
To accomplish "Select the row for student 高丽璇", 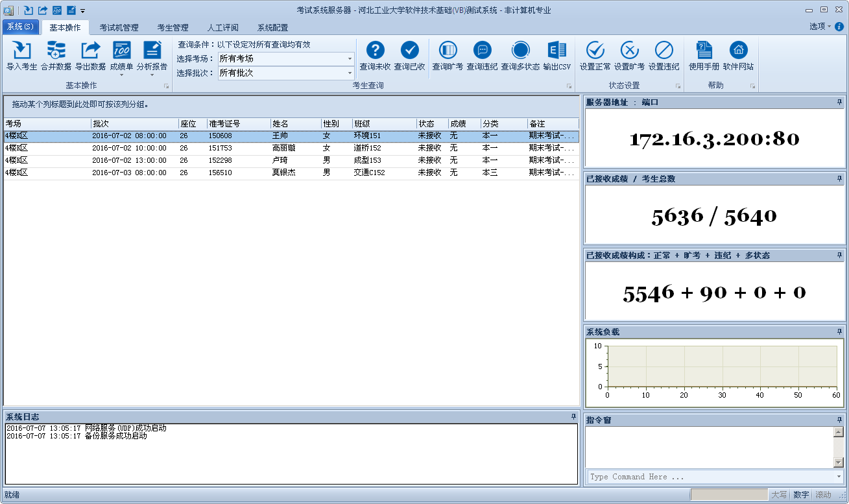I will click(291, 149).
